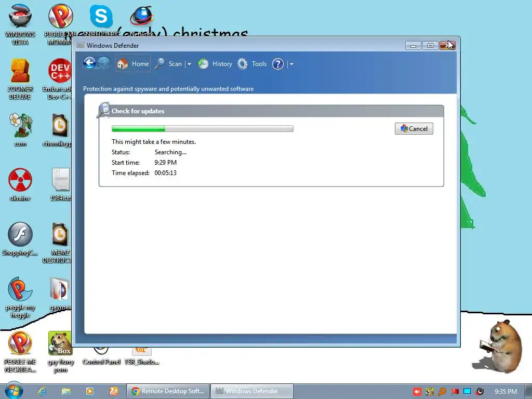Close the Windows Defender window
Screen dimensions: 532x399
click(x=447, y=46)
